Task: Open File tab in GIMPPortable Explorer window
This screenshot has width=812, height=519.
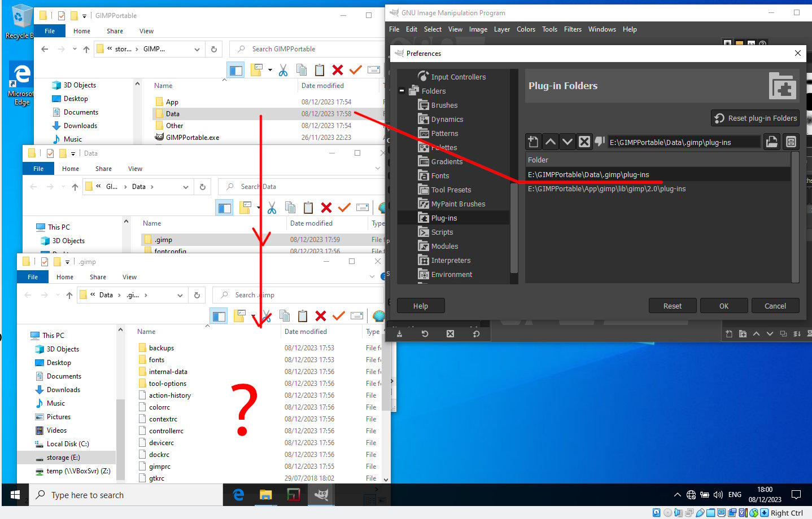Action: coord(50,31)
